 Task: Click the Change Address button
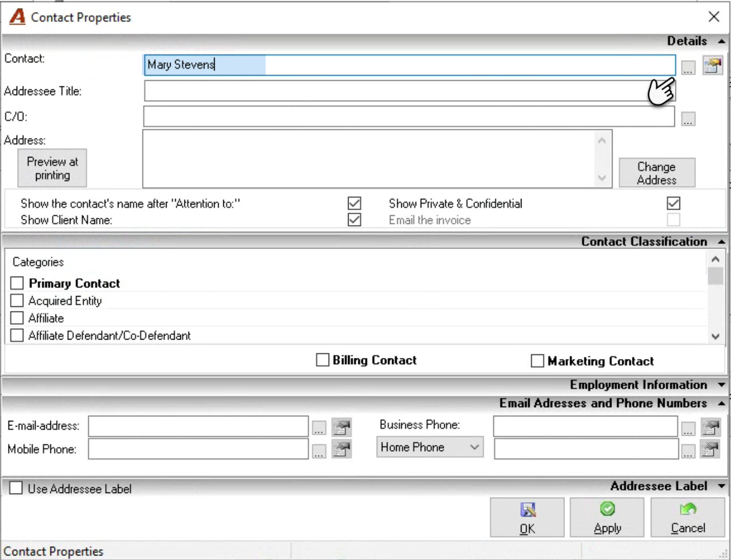(x=657, y=173)
